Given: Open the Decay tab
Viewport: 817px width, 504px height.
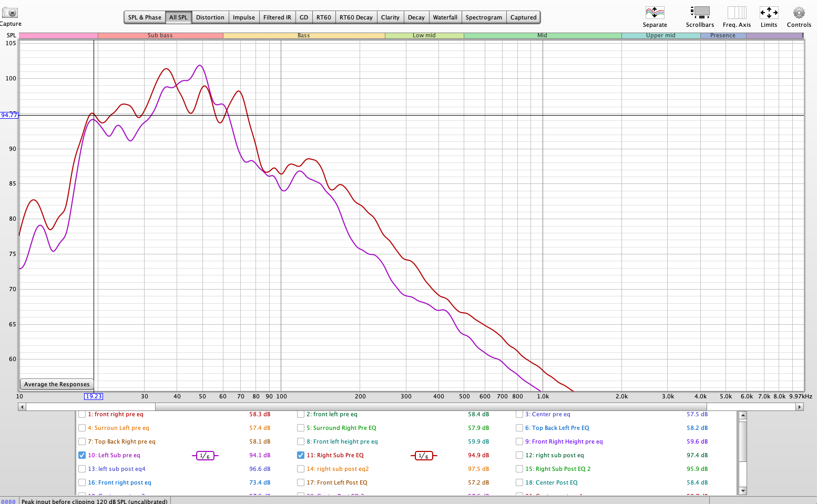Looking at the screenshot, I should (416, 17).
